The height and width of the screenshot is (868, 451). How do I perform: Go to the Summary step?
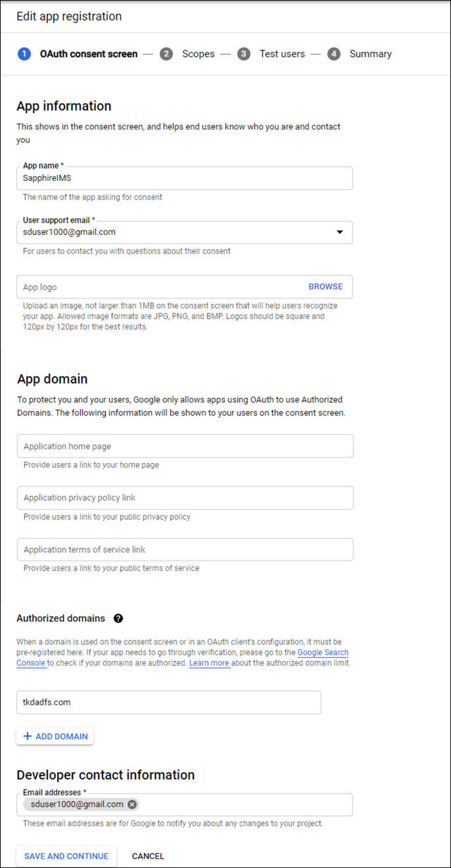point(370,54)
